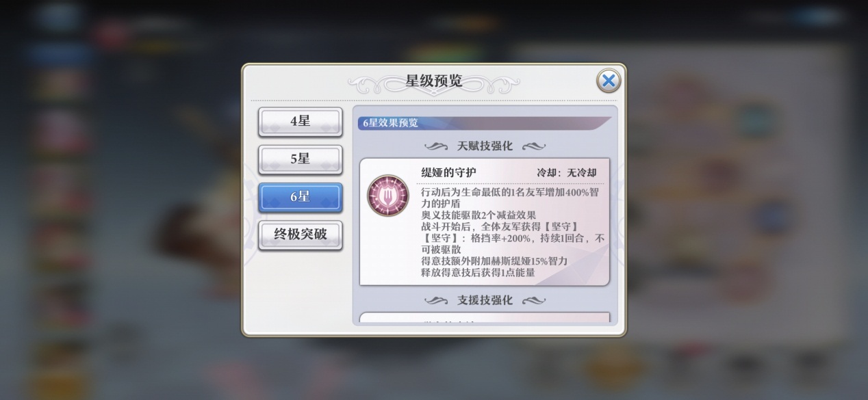The width and height of the screenshot is (868, 400).
Task: Click the right flourish beside 支援技强化
Action: [533, 301]
